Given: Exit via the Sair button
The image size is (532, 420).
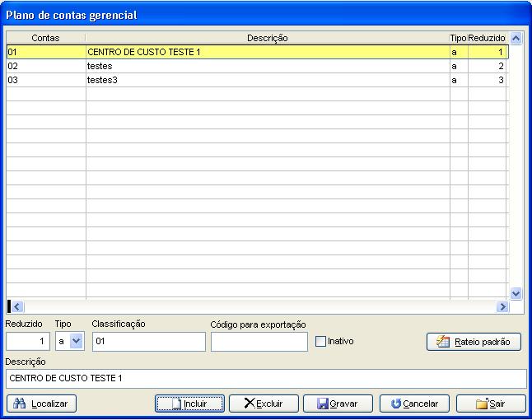Looking at the screenshot, I should point(491,404).
